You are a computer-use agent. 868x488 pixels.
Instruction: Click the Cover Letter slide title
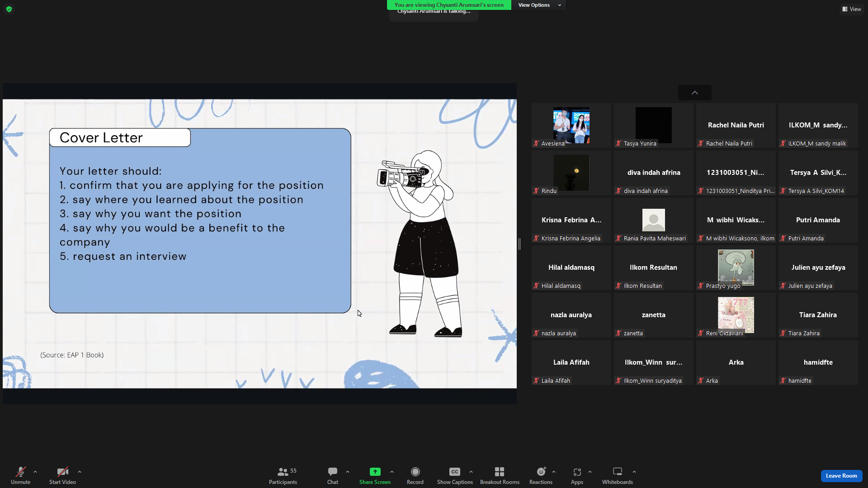[101, 138]
